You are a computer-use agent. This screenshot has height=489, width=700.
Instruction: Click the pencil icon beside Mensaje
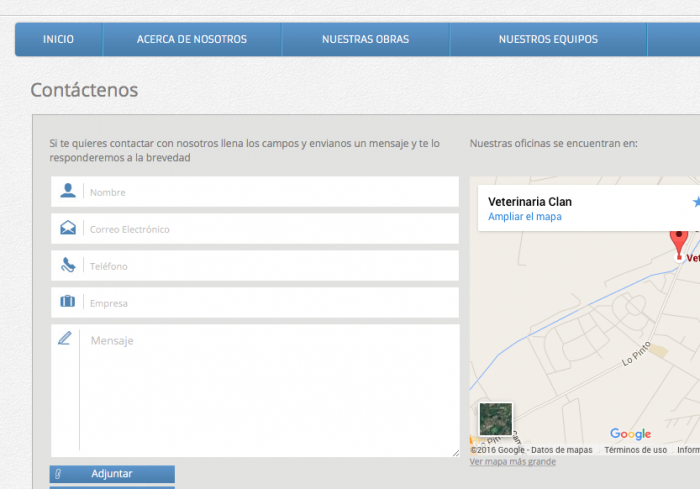[65, 339]
